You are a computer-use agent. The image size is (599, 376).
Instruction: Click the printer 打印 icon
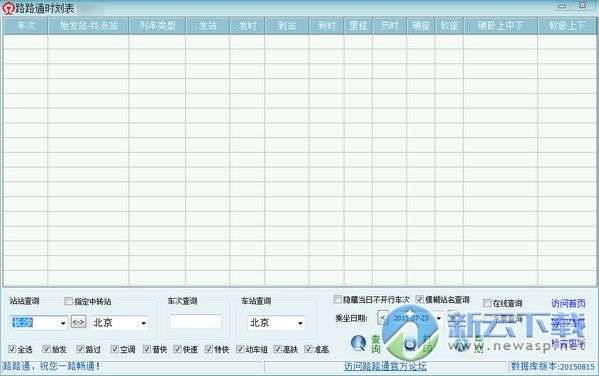point(410,344)
